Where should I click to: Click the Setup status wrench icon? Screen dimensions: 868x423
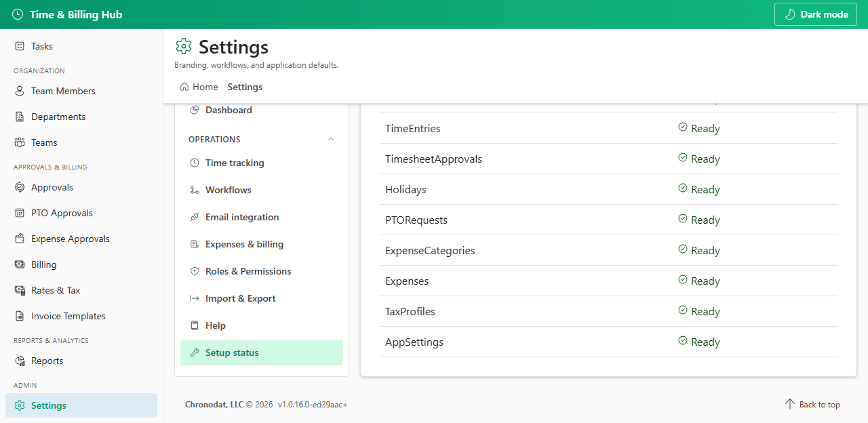point(194,352)
